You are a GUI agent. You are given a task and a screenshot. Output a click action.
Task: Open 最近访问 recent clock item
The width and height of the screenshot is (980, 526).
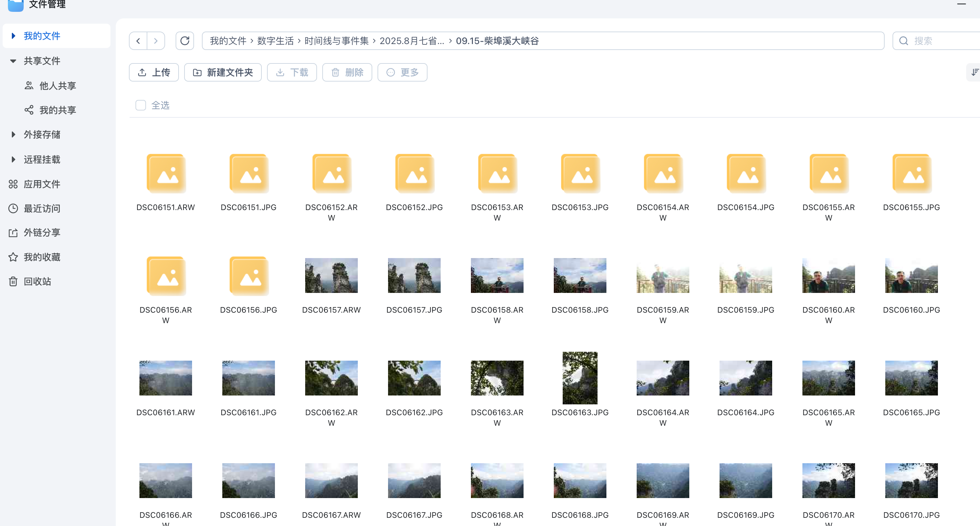pyautogui.click(x=41, y=208)
